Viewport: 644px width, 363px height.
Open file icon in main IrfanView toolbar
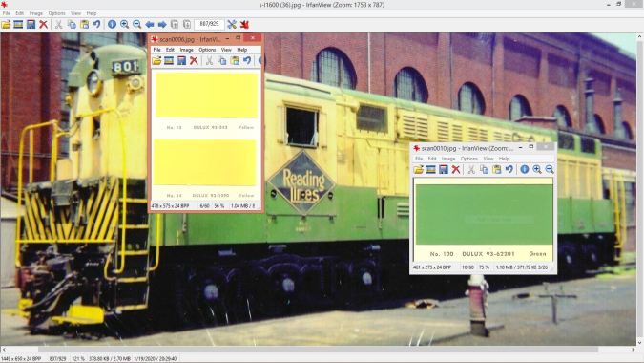[x=6, y=25]
